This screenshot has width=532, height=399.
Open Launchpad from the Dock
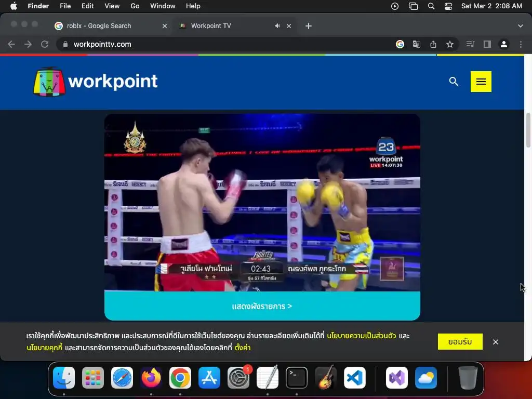coord(93,378)
